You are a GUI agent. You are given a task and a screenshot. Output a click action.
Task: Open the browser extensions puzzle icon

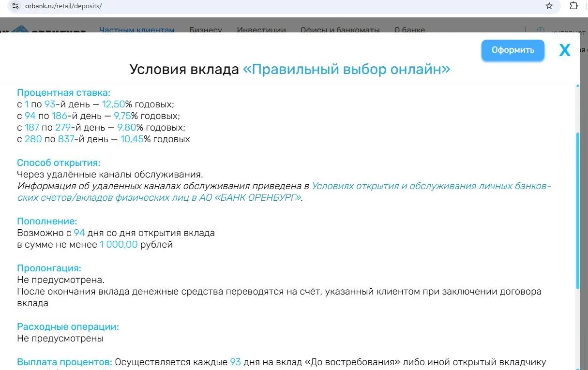pyautogui.click(x=573, y=6)
